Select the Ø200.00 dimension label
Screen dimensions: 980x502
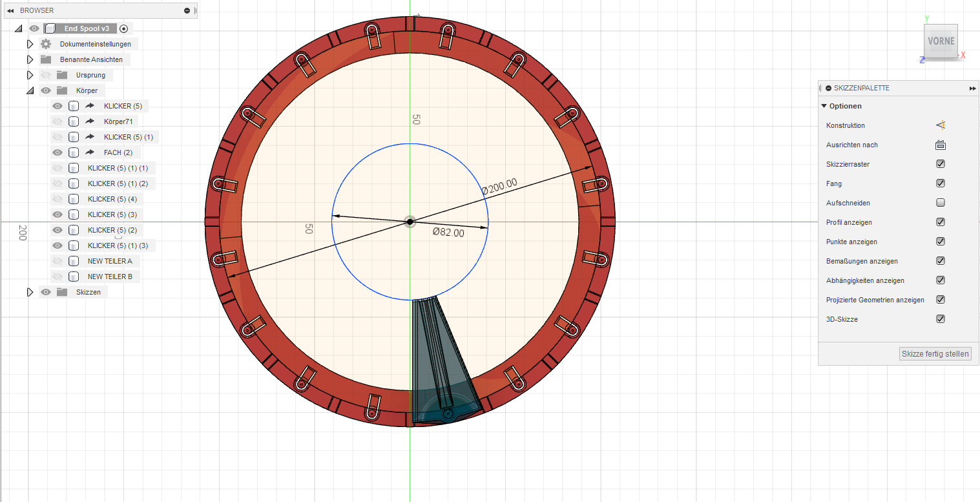tap(499, 186)
